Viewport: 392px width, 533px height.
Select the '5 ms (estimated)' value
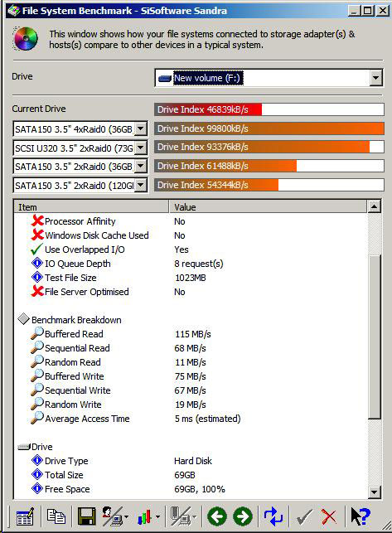[207, 419]
